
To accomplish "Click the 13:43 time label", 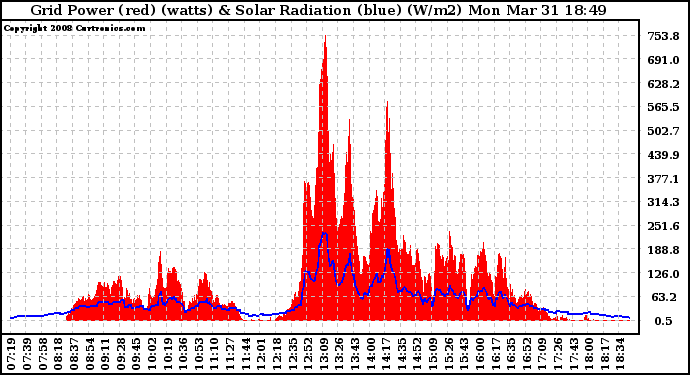I will coord(355,354).
